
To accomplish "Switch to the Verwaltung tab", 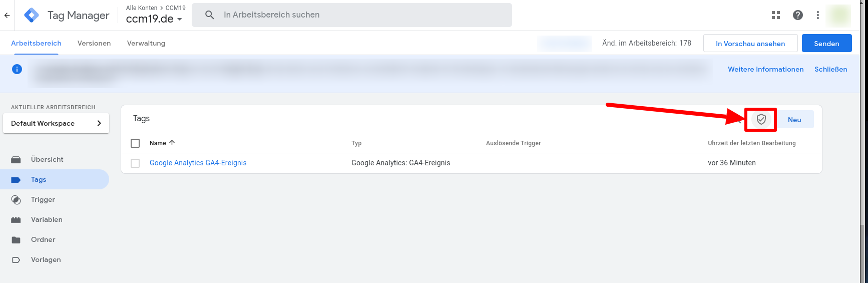I will pyautogui.click(x=146, y=43).
